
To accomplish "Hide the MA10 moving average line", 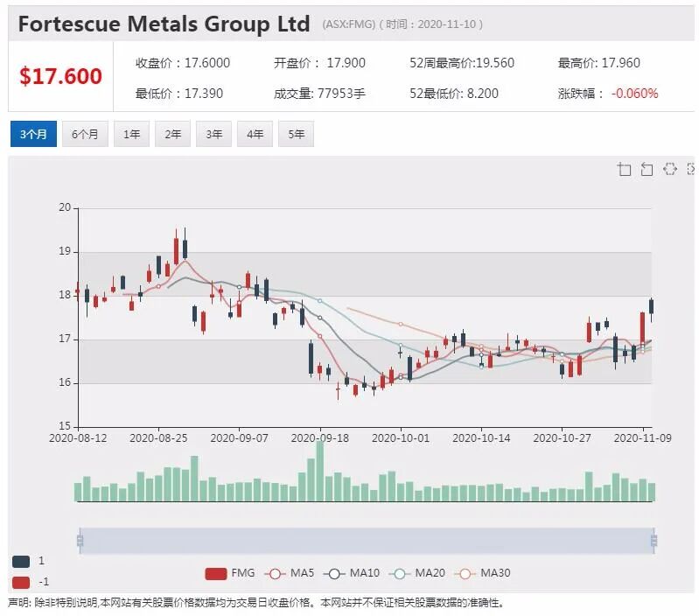I will pyautogui.click(x=352, y=573).
